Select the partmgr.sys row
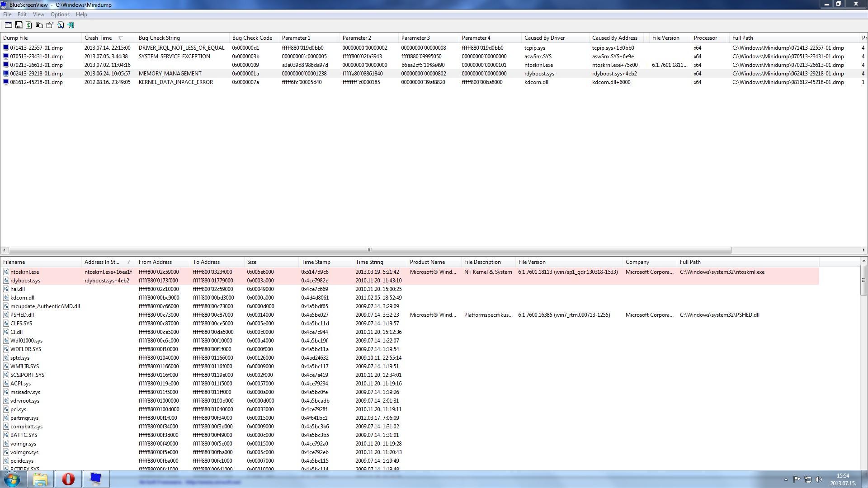 (x=410, y=418)
